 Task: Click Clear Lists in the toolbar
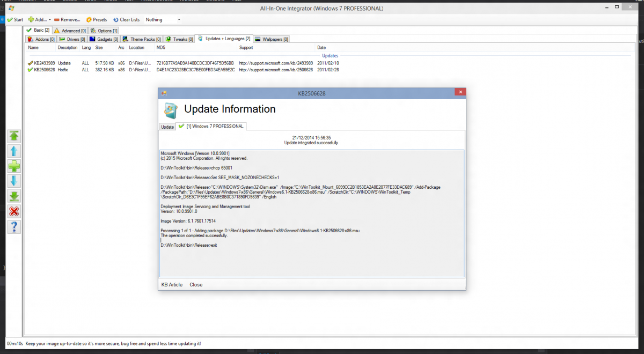point(126,20)
